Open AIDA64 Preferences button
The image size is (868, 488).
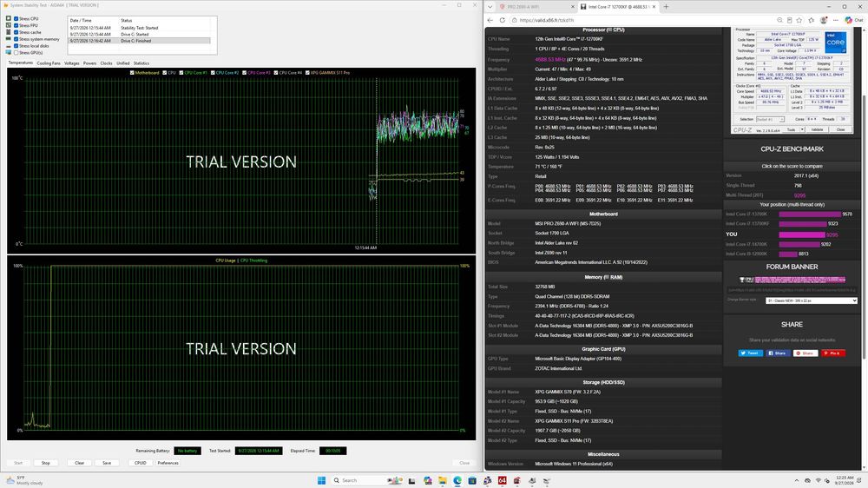168,463
